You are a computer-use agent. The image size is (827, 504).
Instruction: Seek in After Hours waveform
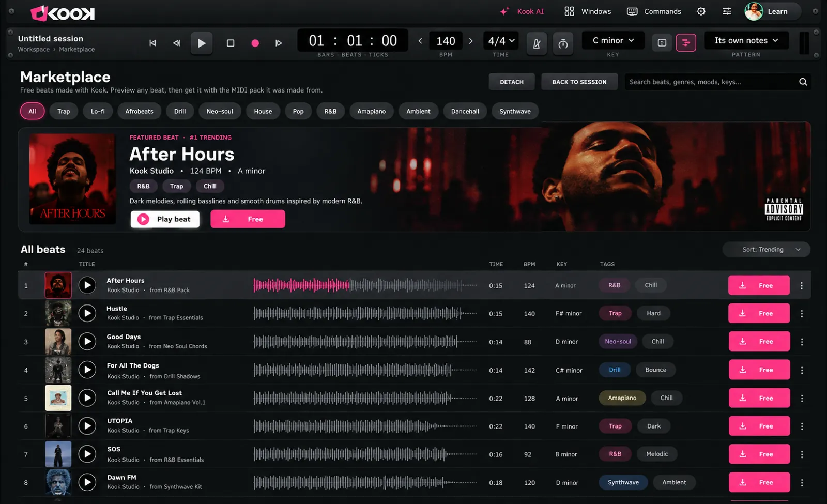365,285
